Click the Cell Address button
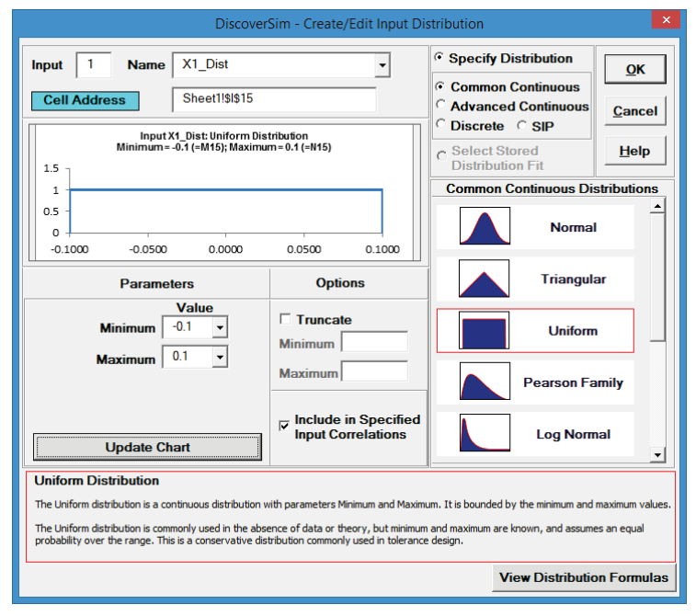Screen dimensions: 696x616 90,100
